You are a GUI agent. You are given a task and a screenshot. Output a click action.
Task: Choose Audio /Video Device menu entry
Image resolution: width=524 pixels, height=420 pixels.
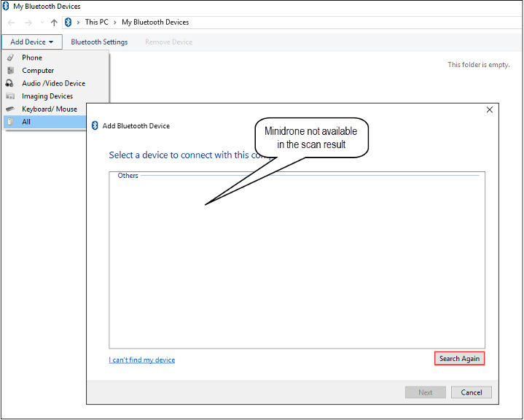53,84
